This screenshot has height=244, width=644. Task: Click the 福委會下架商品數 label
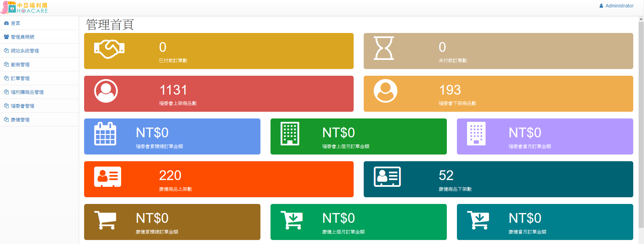pyautogui.click(x=458, y=103)
